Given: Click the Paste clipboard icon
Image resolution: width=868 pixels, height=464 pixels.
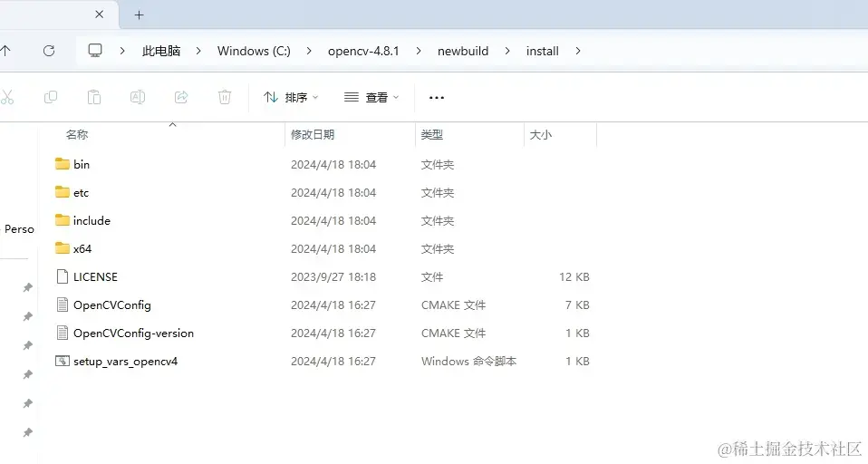Looking at the screenshot, I should tap(94, 98).
